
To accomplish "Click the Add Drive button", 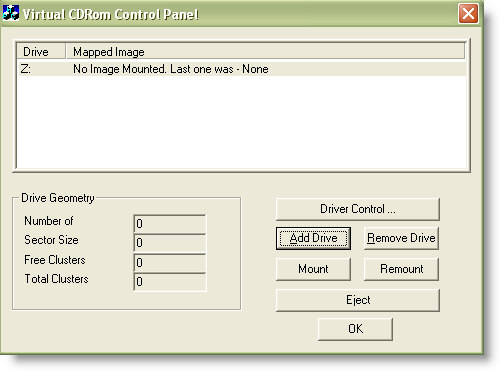I will coord(313,238).
